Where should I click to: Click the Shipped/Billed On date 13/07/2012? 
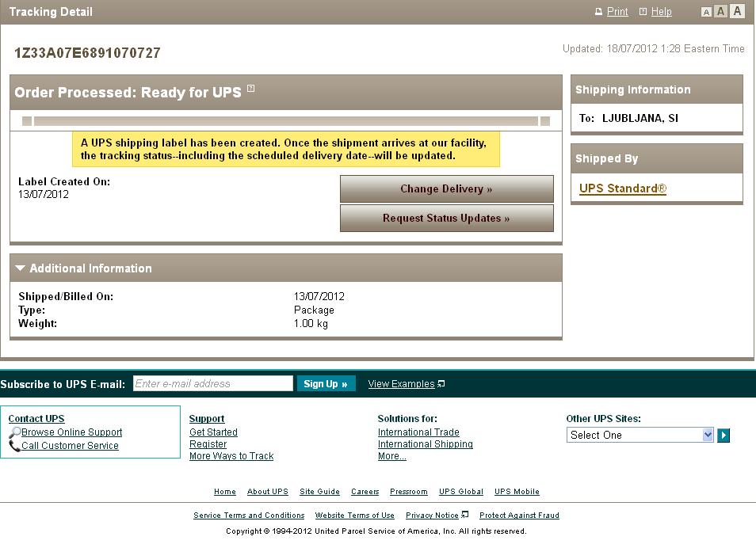pos(319,296)
